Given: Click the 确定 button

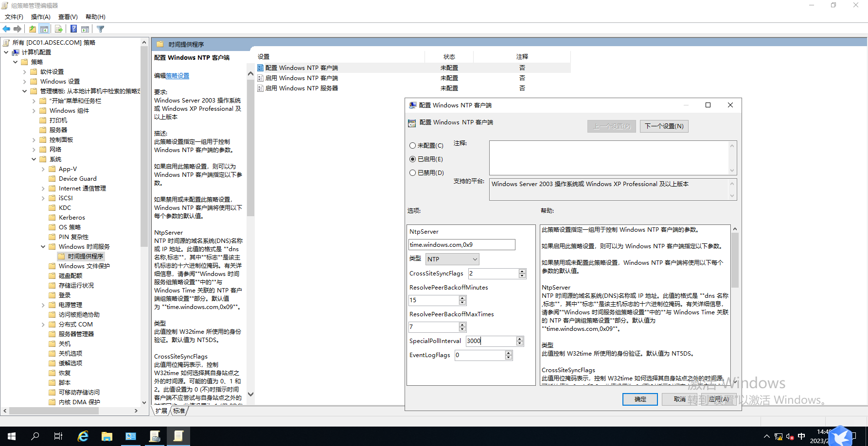Looking at the screenshot, I should coord(640,399).
